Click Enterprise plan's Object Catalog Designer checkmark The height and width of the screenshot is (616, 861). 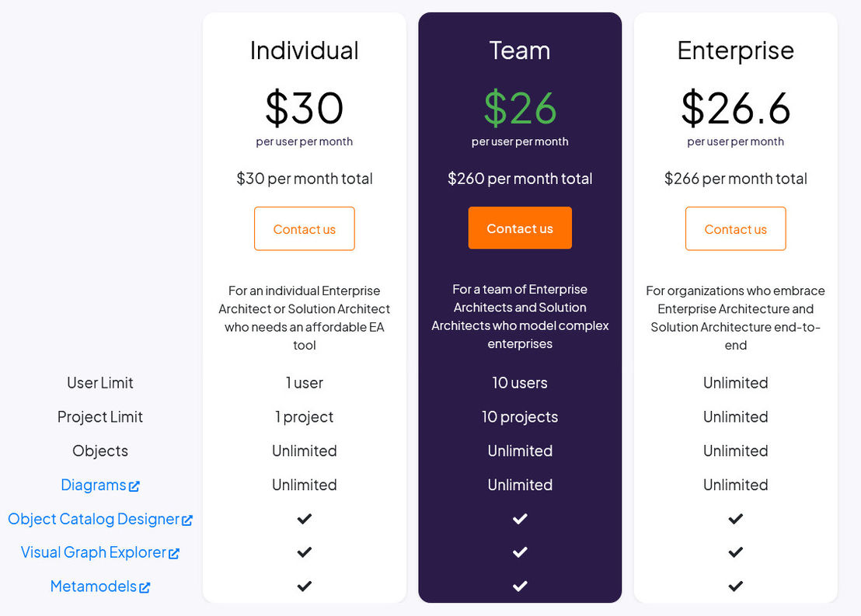click(x=736, y=519)
